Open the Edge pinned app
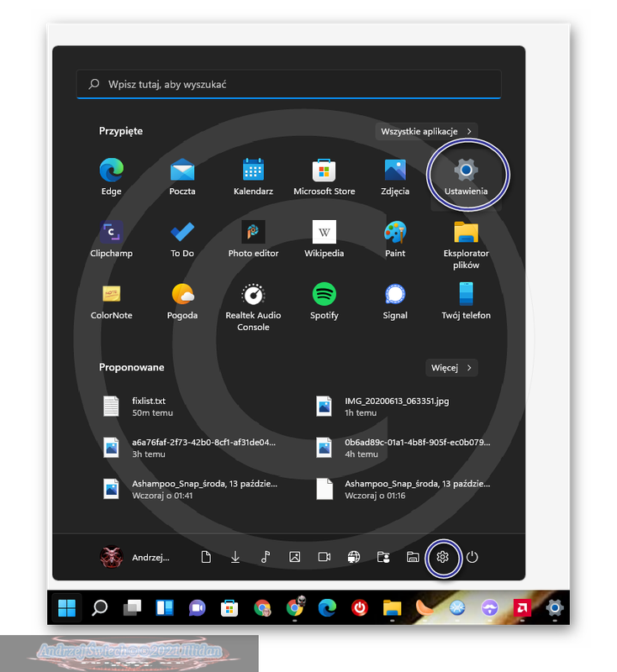 click(x=112, y=176)
